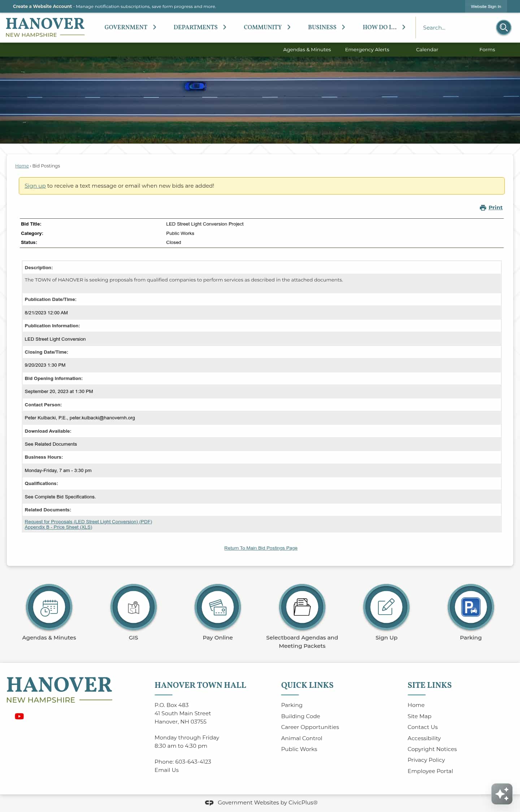This screenshot has height=812, width=520.
Task: Select the contact email peter.kulbacki@hanovernh.org
Action: (x=102, y=418)
